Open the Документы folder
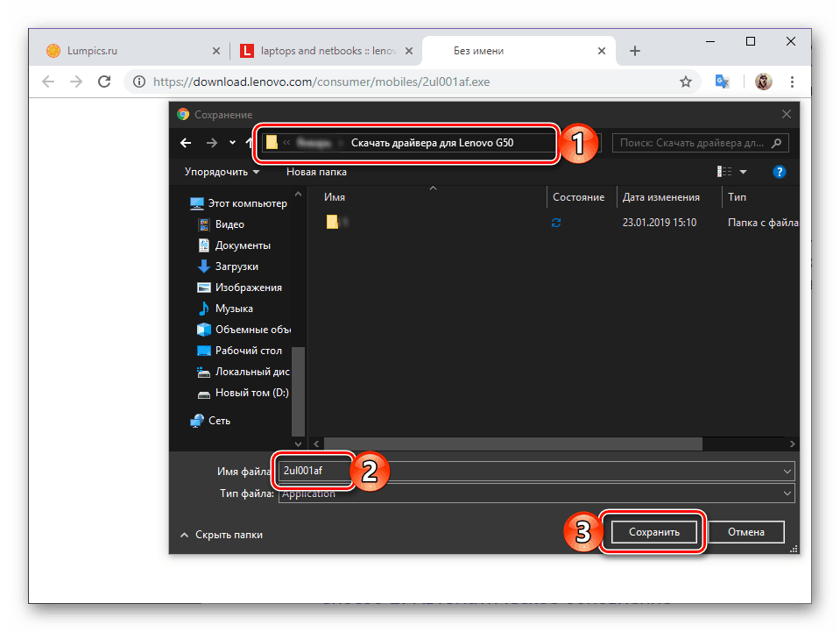This screenshot has width=840, height=632. click(234, 245)
